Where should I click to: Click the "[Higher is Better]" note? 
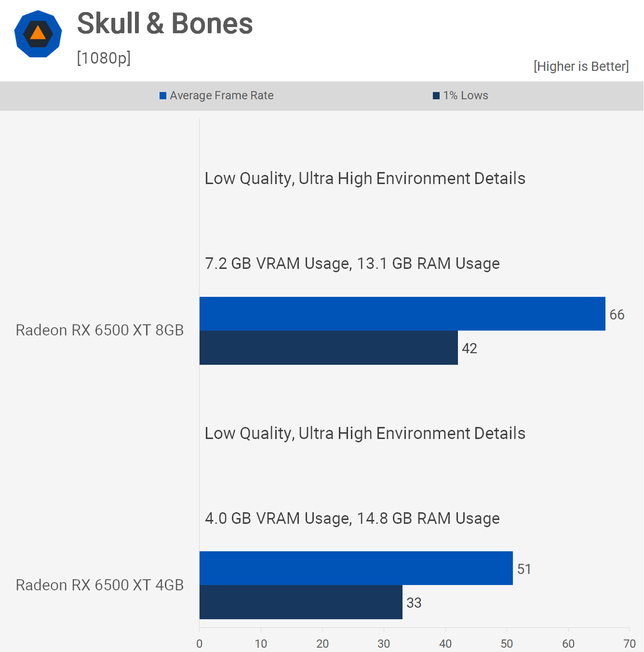(x=581, y=67)
